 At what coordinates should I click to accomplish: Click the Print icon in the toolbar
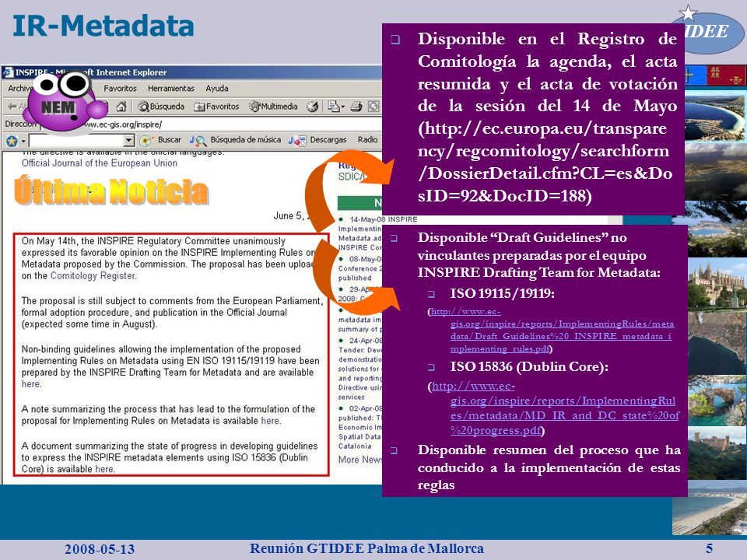(356, 107)
